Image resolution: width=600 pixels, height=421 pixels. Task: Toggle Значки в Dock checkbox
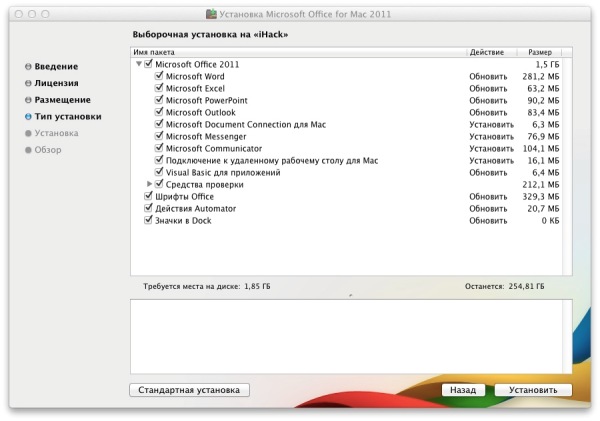[148, 220]
